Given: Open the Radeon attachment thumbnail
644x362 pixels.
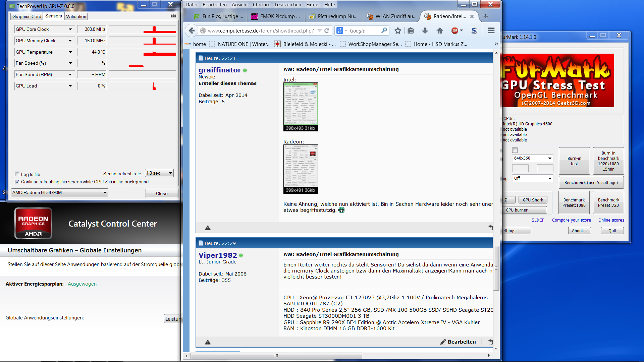Looking at the screenshot, I should pyautogui.click(x=301, y=169).
